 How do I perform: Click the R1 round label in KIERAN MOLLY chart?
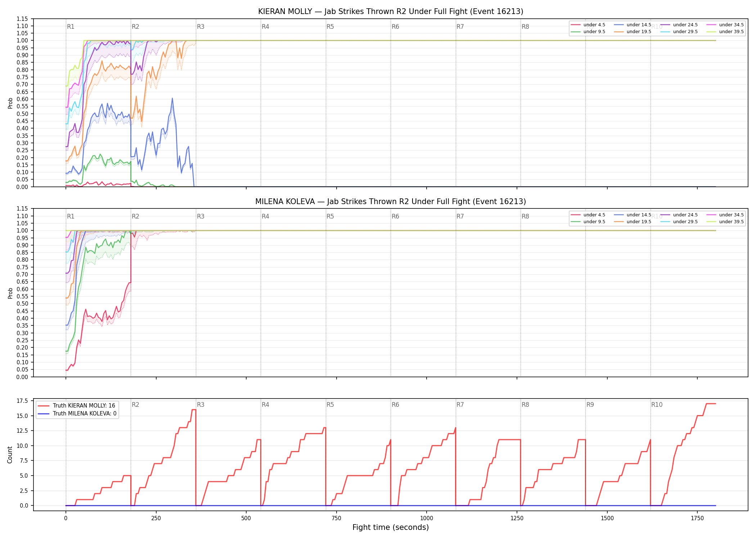[71, 27]
